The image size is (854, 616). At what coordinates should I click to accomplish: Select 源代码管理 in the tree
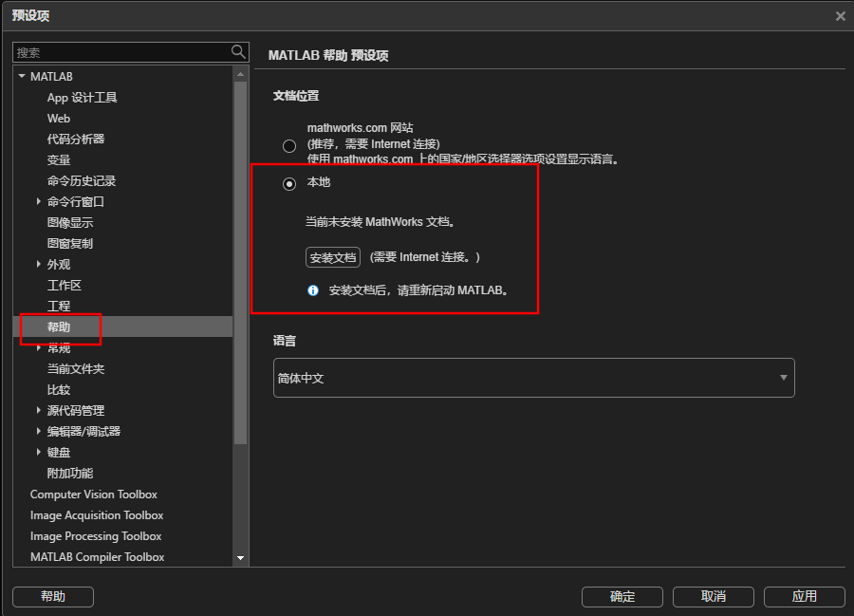[x=76, y=410]
